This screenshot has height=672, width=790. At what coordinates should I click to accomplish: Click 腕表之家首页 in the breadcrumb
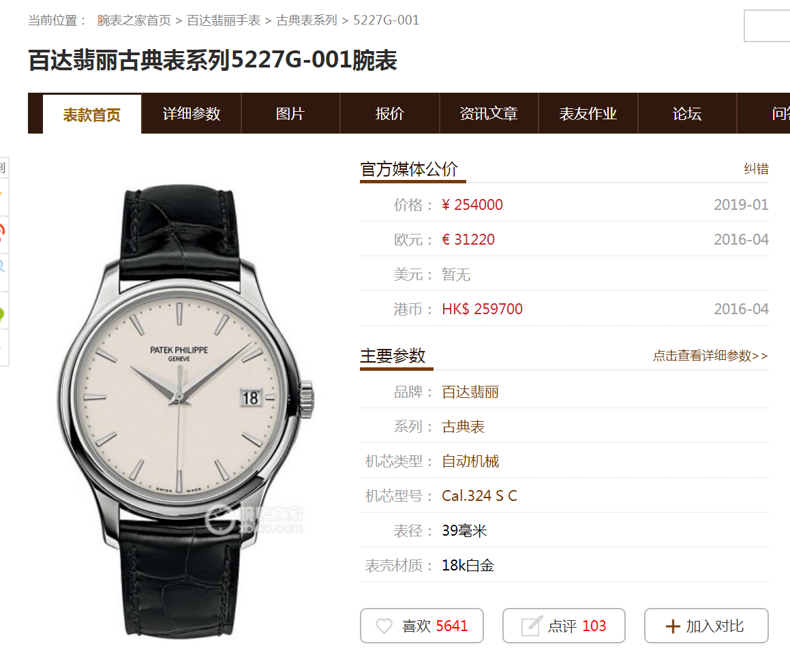point(134,20)
